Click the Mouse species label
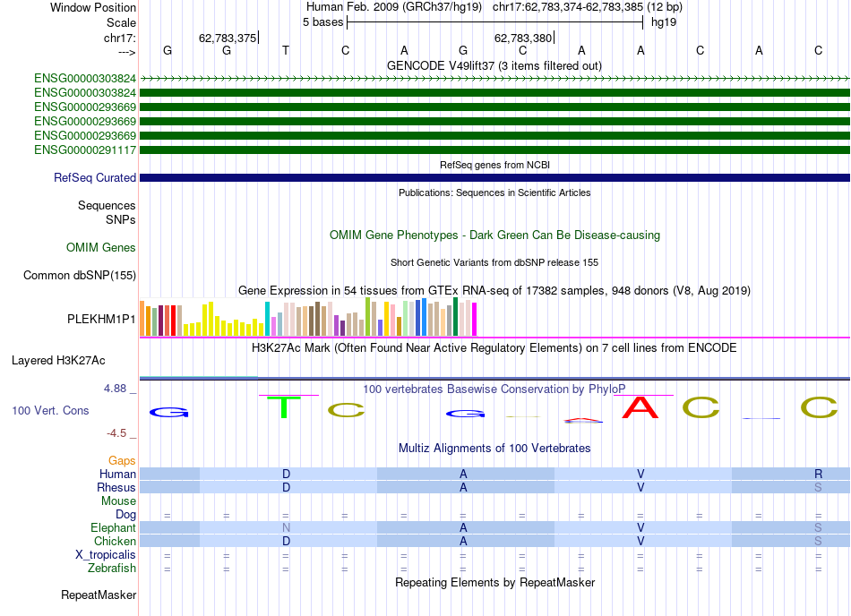Image resolution: width=851 pixels, height=616 pixels. [118, 501]
